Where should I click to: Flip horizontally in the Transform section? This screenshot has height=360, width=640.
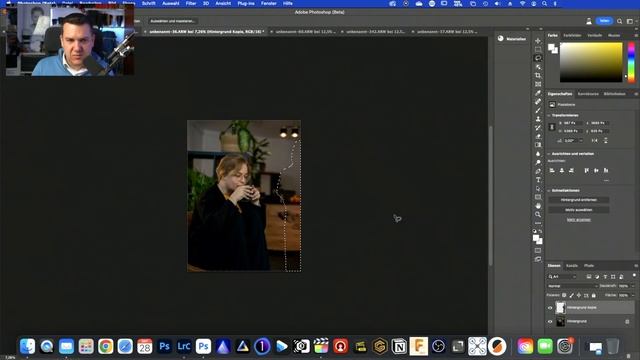pyautogui.click(x=594, y=140)
